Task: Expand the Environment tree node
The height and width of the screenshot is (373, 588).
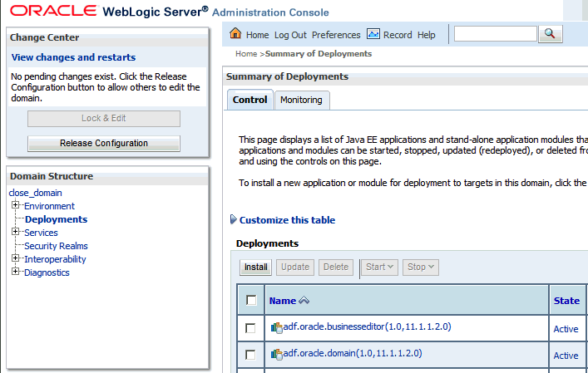Action: 16,205
